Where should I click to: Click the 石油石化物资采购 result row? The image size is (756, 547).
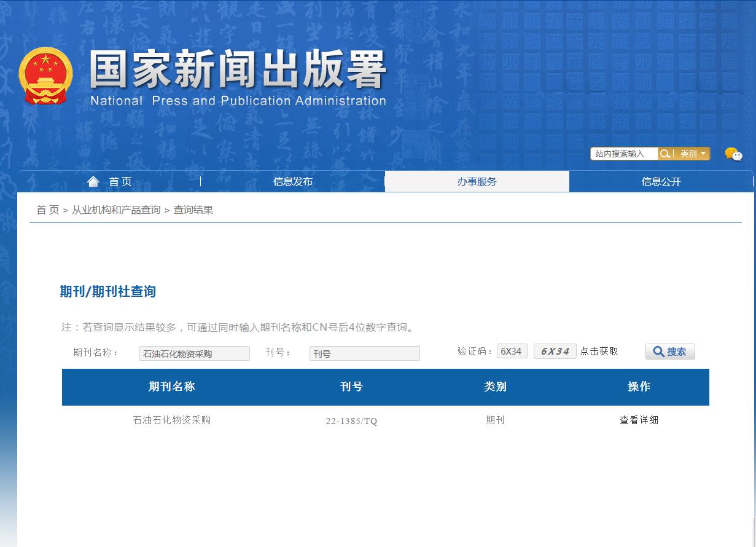[171, 420]
